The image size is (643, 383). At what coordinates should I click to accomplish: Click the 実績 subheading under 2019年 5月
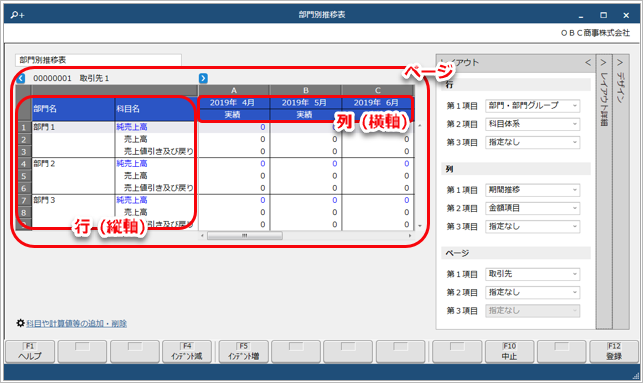coord(304,115)
